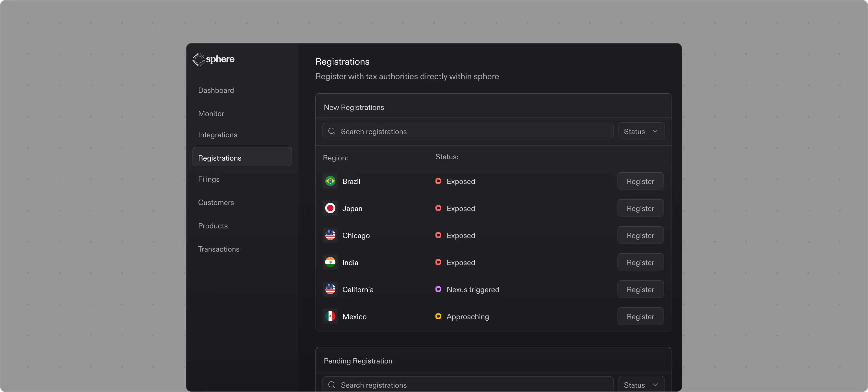The image size is (868, 392).
Task: Click the Brazil flag icon
Action: tap(330, 181)
